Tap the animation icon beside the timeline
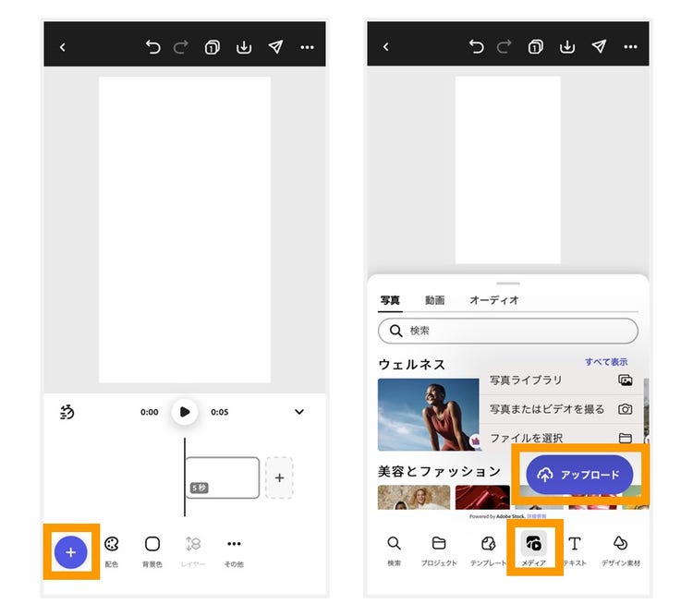 point(67,412)
